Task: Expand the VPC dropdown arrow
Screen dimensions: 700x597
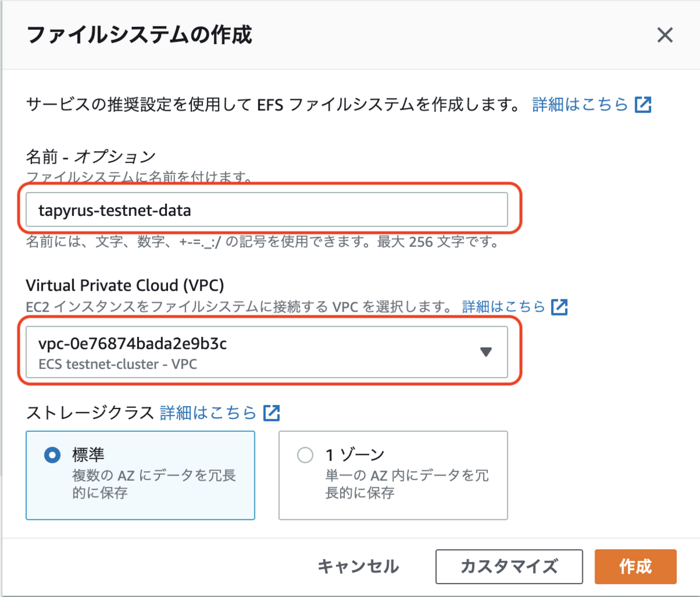Action: (485, 352)
